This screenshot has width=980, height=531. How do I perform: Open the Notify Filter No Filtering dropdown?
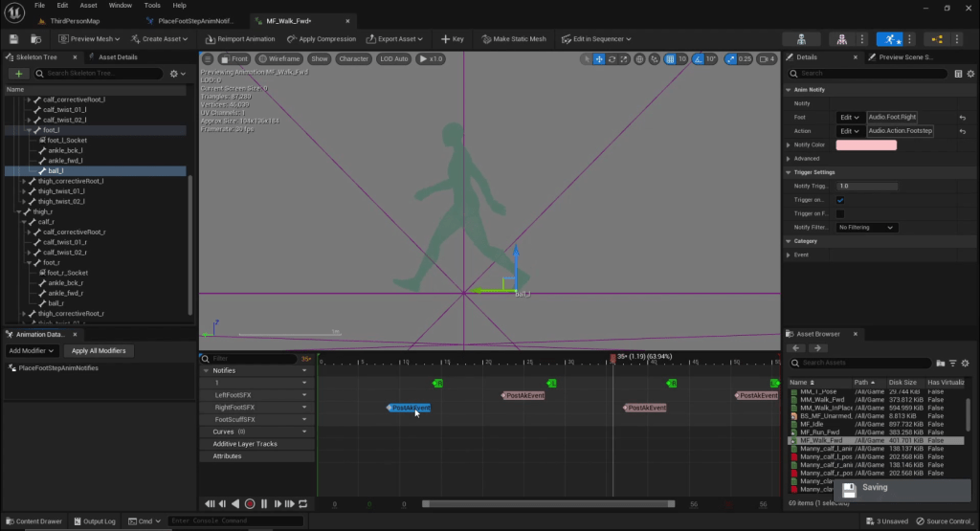pyautogui.click(x=866, y=228)
